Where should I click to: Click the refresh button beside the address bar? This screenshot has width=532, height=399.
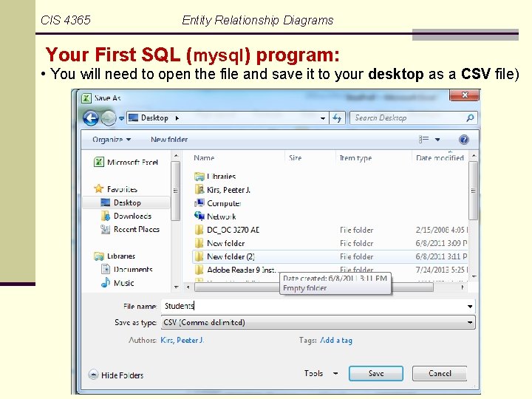tap(337, 118)
